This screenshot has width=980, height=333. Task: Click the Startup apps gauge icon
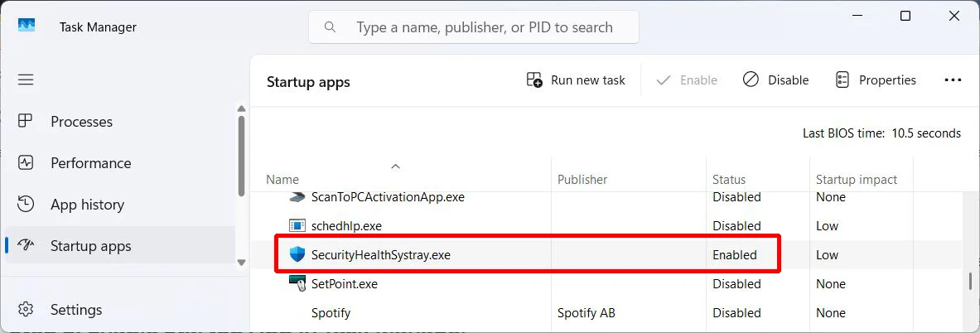tap(25, 245)
